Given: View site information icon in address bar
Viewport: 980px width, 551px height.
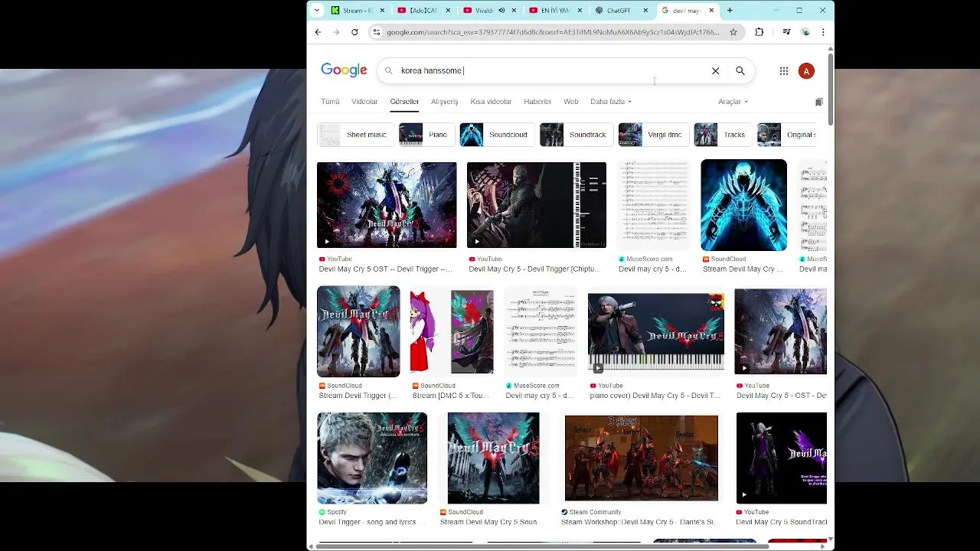Looking at the screenshot, I should point(376,32).
